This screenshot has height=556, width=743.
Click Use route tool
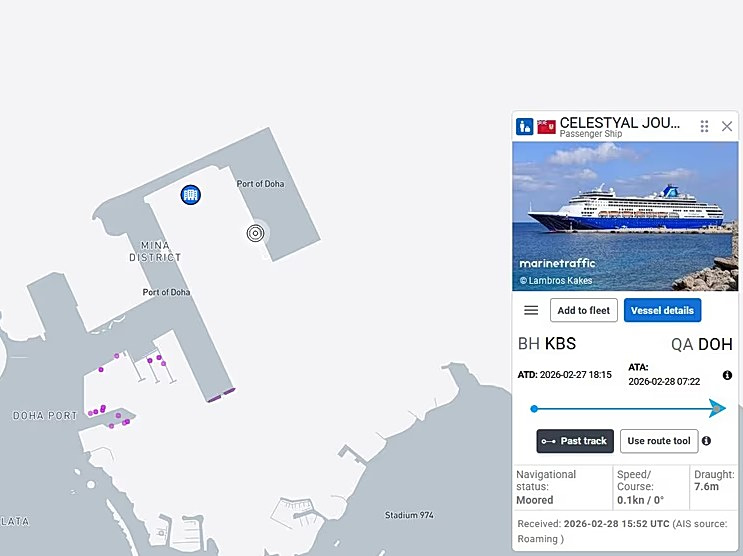click(659, 441)
